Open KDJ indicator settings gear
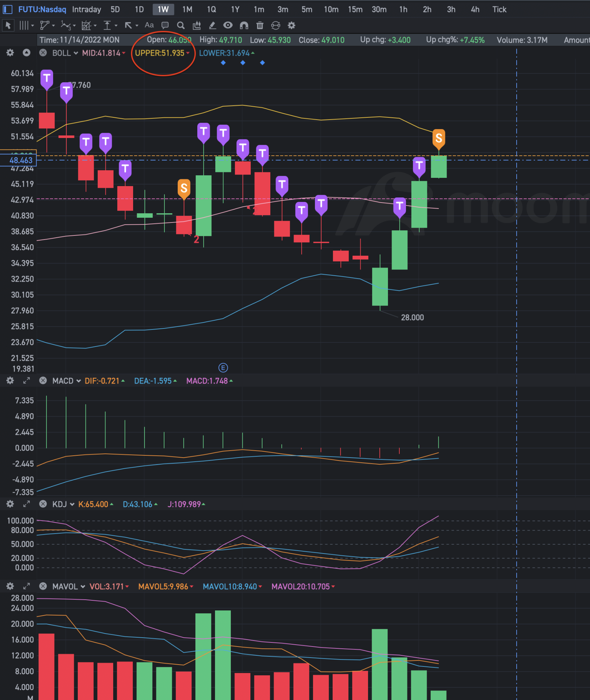 10,504
